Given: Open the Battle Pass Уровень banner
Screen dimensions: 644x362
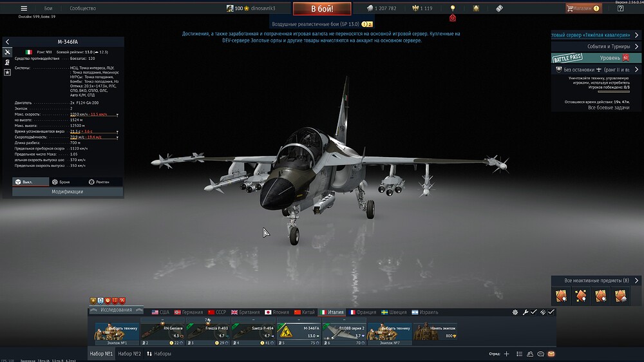Looking at the screenshot, I should point(596,58).
